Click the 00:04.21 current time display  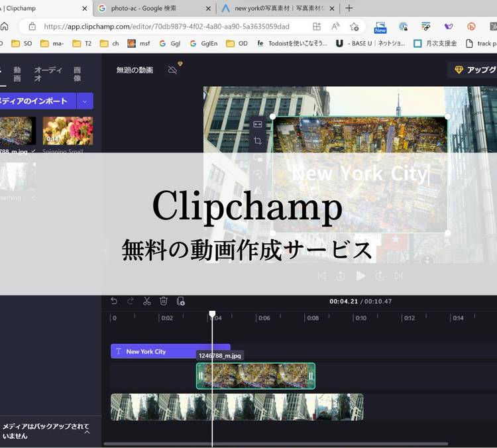click(x=343, y=301)
